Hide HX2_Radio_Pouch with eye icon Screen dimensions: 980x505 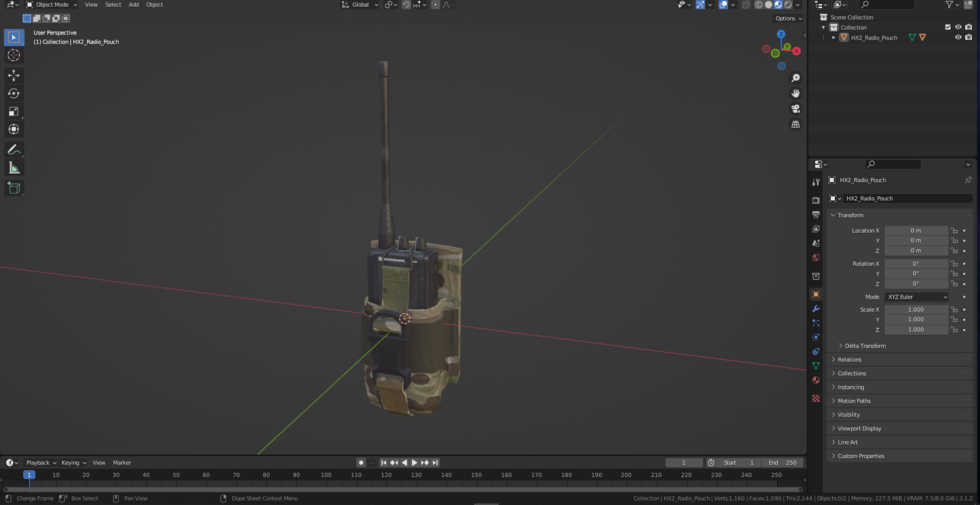[958, 38]
